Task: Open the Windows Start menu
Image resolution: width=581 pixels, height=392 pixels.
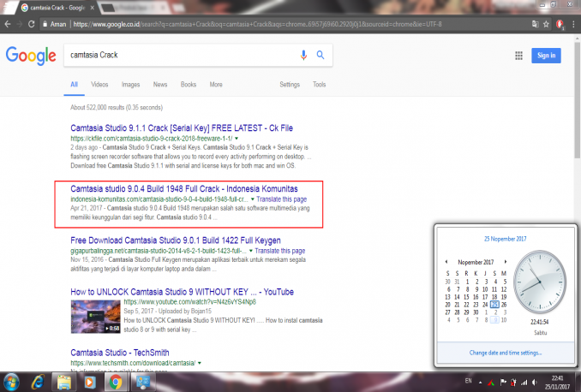Action: coord(13,380)
